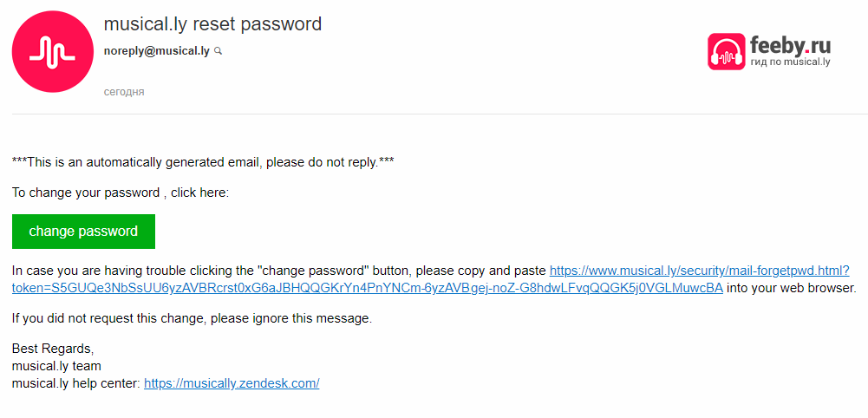This screenshot has width=868, height=418.
Task: Click the magnifier icon beside sender address
Action: click(219, 51)
